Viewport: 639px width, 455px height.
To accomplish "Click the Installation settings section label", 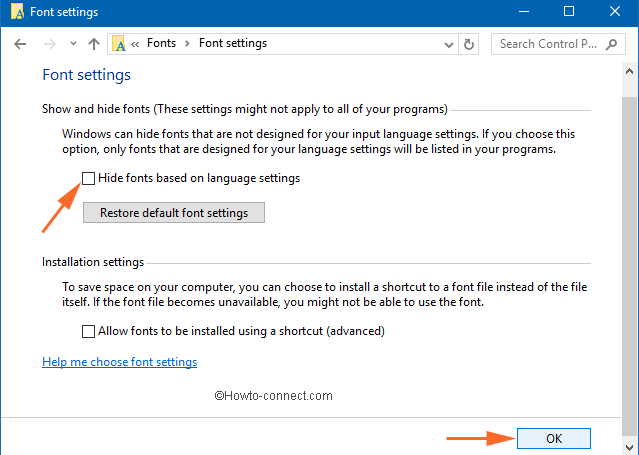I will point(93,262).
